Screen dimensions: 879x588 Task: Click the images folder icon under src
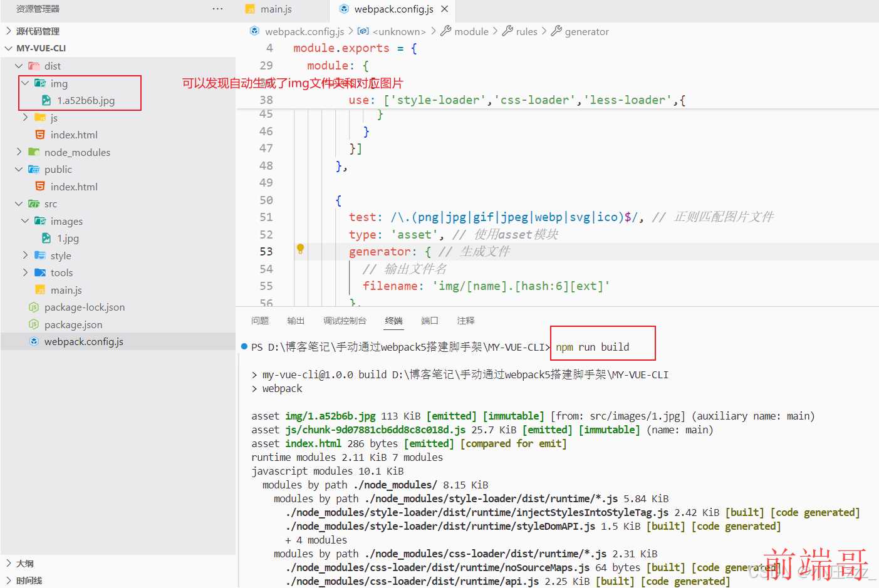pos(40,221)
